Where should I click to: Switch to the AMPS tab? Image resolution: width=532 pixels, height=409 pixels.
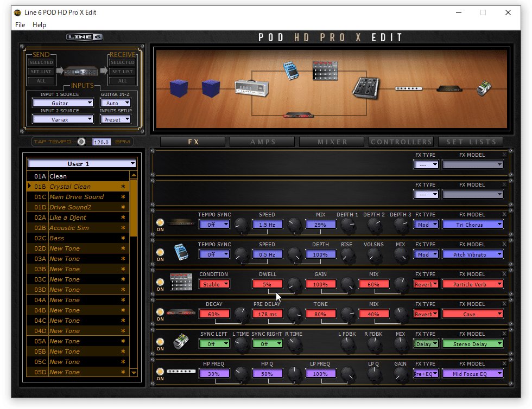point(262,142)
